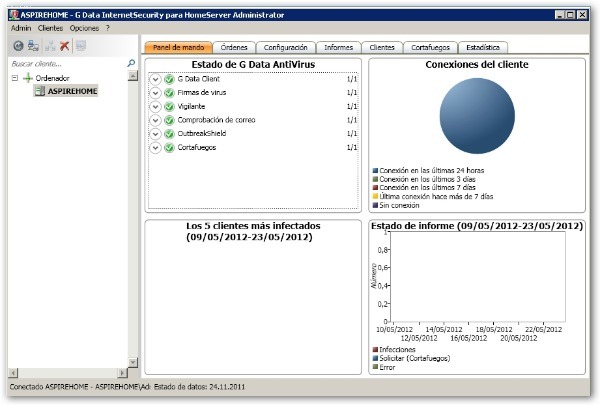Collapse the Ordenador tree node
This screenshot has width=600, height=405.
(x=15, y=78)
